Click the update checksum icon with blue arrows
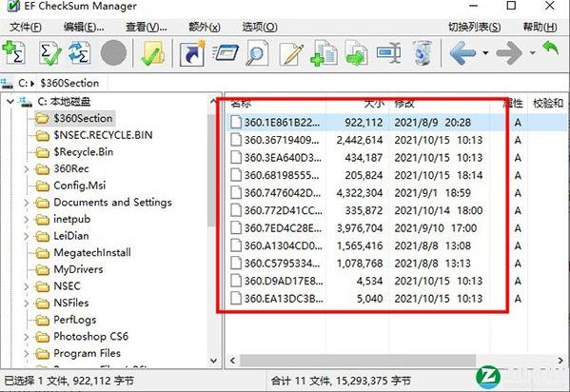 click(x=79, y=53)
